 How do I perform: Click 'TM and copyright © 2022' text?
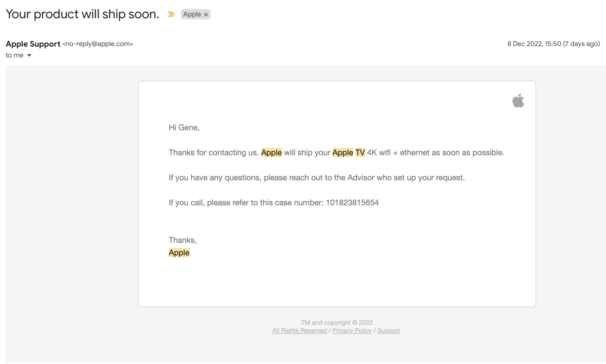point(336,322)
